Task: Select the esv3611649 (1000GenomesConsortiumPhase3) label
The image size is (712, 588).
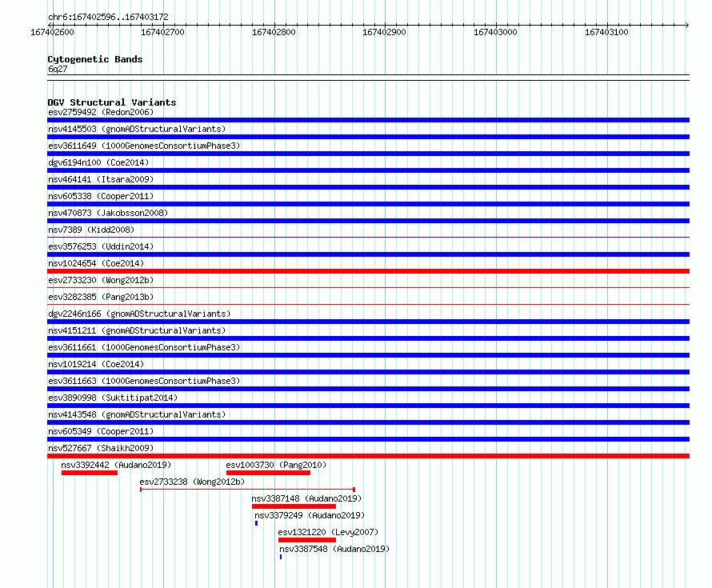Action: (144, 146)
